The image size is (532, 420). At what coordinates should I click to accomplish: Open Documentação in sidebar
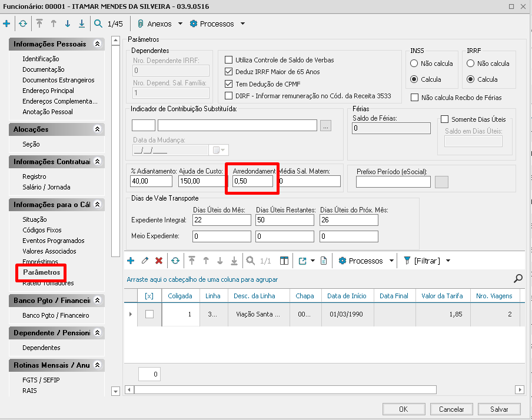click(44, 69)
